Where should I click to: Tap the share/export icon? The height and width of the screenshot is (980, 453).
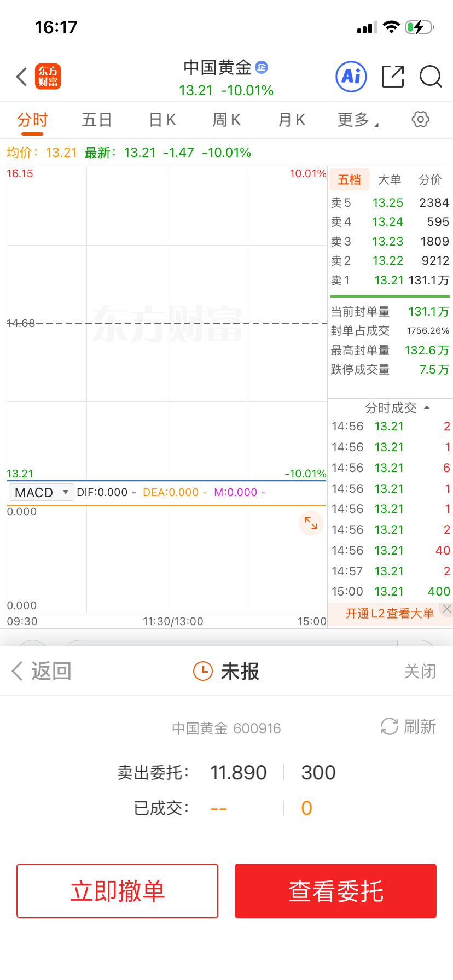tap(393, 77)
